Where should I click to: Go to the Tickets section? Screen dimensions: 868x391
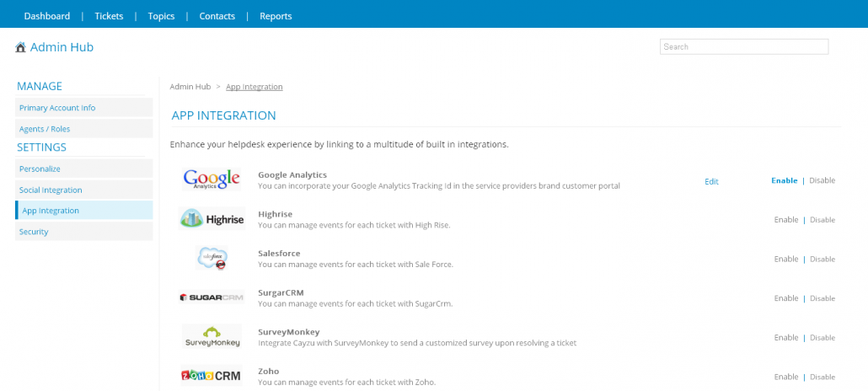(x=109, y=16)
